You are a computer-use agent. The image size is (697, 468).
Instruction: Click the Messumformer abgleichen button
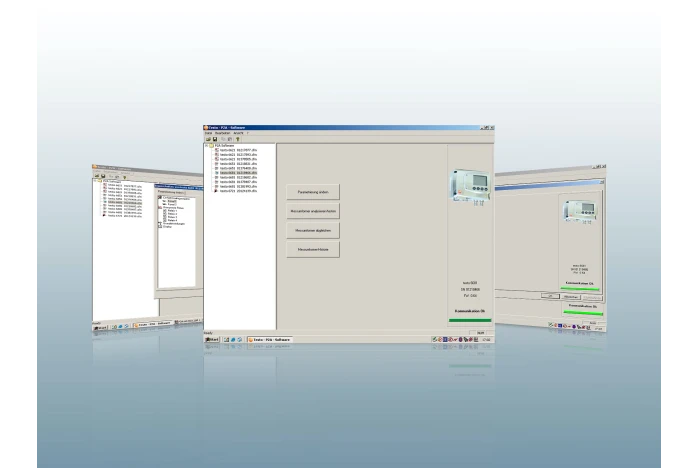313,230
